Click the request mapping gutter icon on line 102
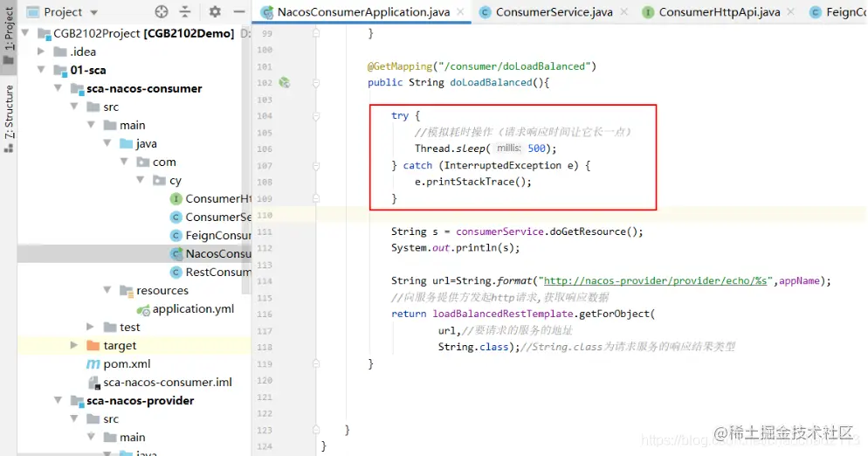868x456 pixels. coord(285,83)
